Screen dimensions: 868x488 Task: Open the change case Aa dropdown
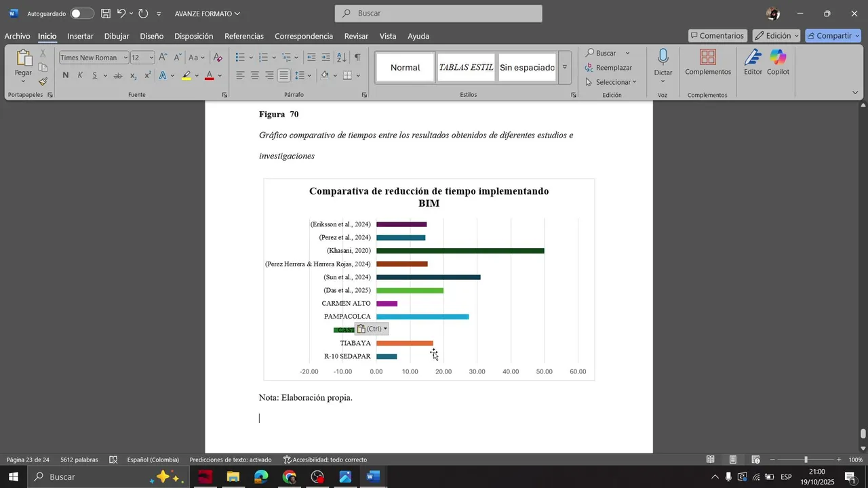(195, 58)
